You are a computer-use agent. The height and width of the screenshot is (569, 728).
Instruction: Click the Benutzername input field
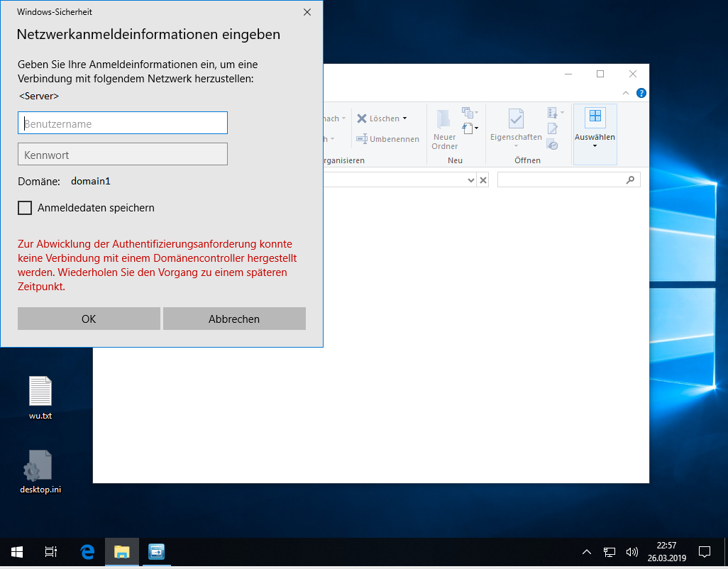tap(123, 123)
